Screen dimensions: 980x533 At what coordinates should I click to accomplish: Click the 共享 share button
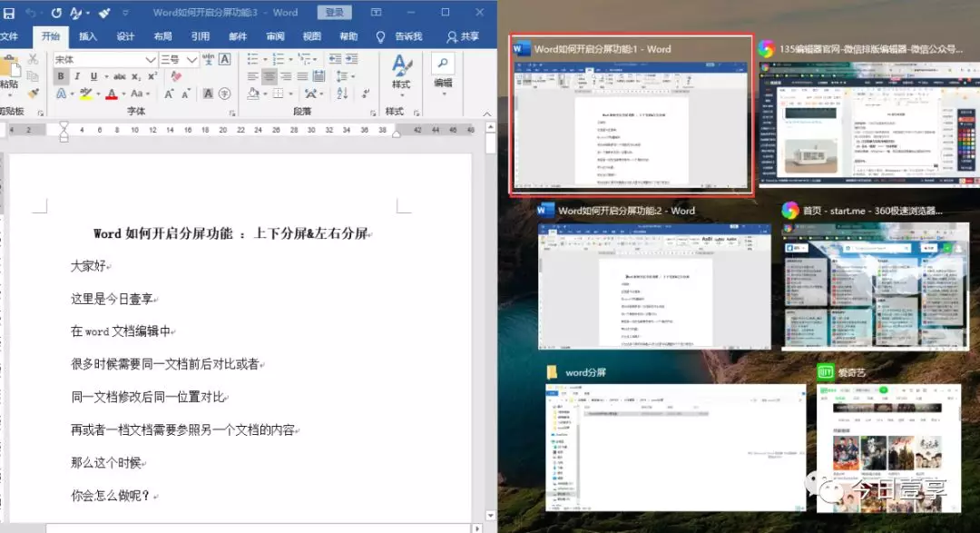[463, 36]
